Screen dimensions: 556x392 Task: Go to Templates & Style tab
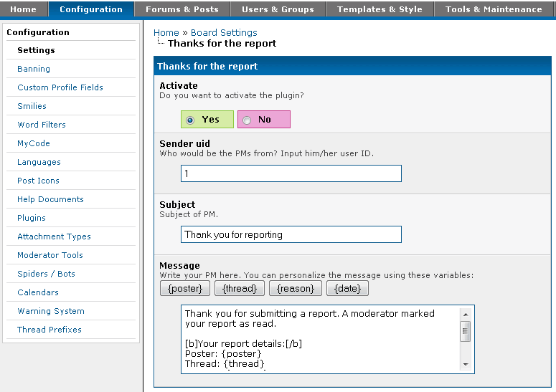(x=380, y=9)
